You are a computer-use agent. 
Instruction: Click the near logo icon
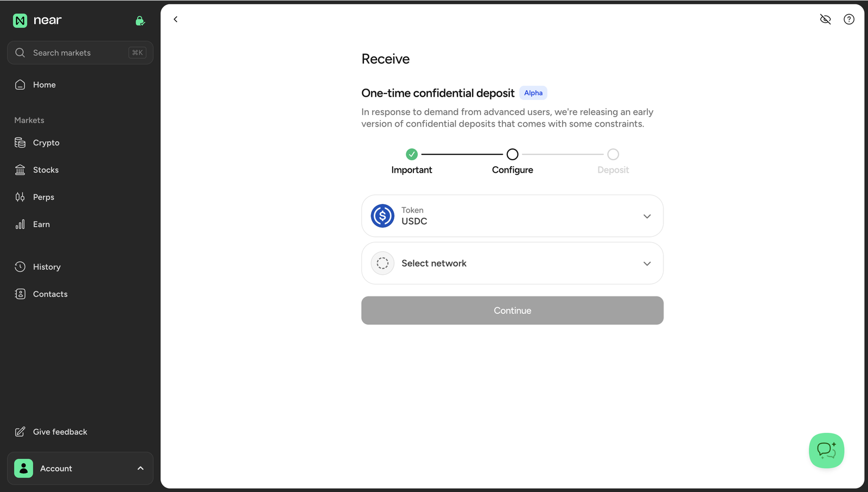(x=20, y=21)
